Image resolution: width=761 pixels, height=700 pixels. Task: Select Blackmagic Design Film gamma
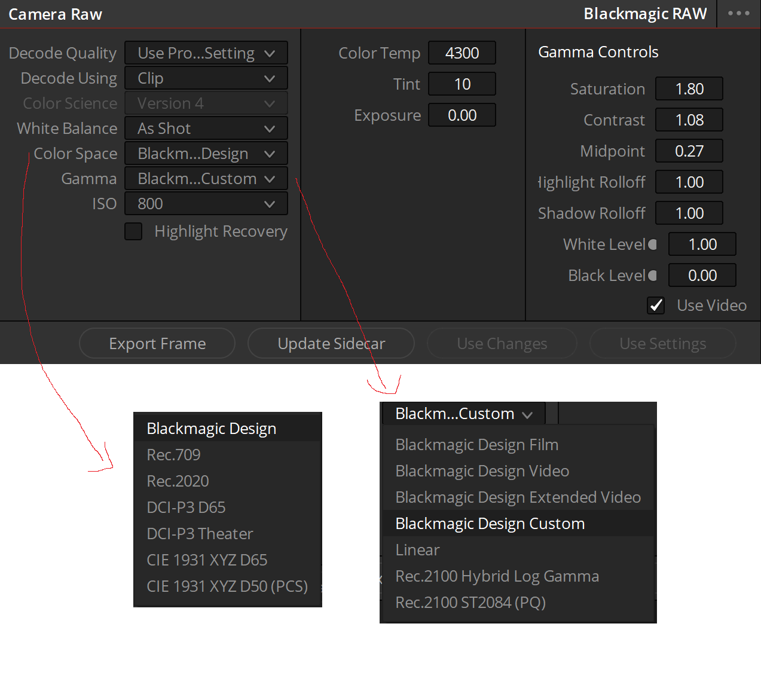[518, 445]
